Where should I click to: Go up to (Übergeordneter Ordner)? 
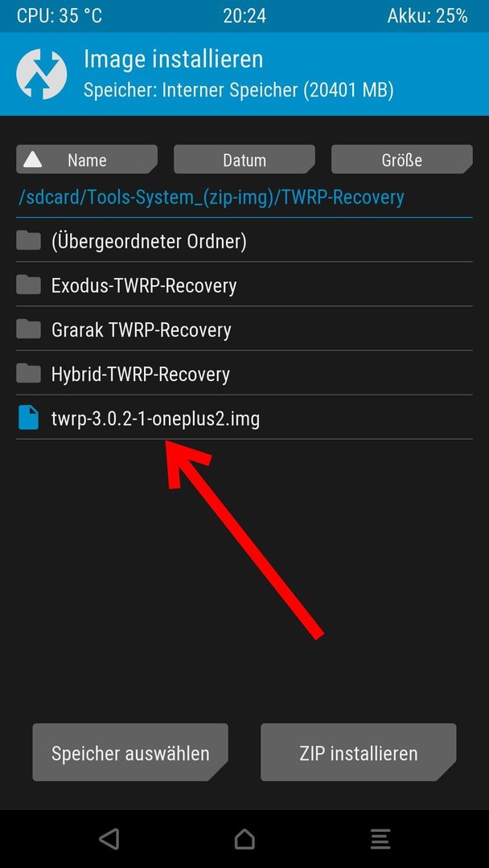(244, 241)
